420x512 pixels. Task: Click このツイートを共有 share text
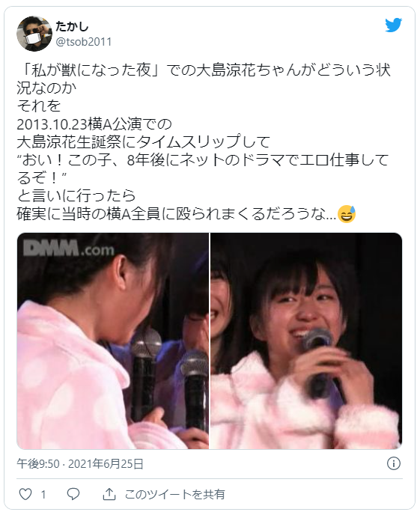(x=174, y=494)
